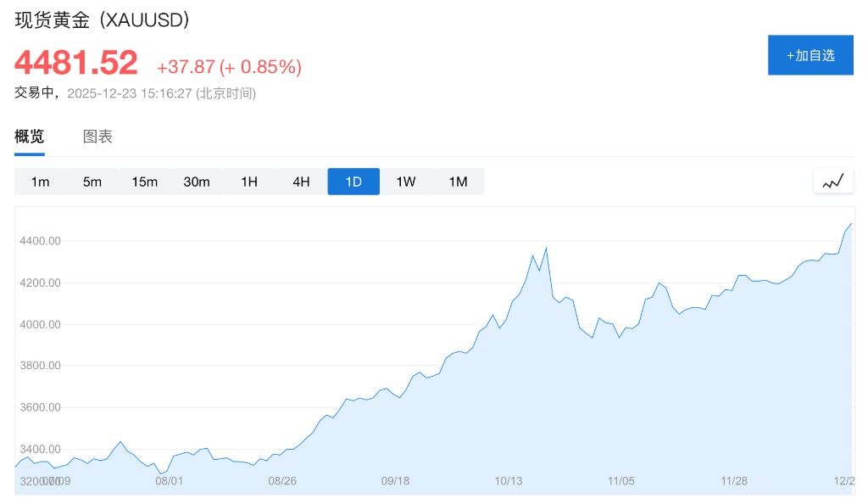Click the 现货黄金 (XAUUSD) title
Viewport: 868px width, 504px height.
tap(102, 20)
